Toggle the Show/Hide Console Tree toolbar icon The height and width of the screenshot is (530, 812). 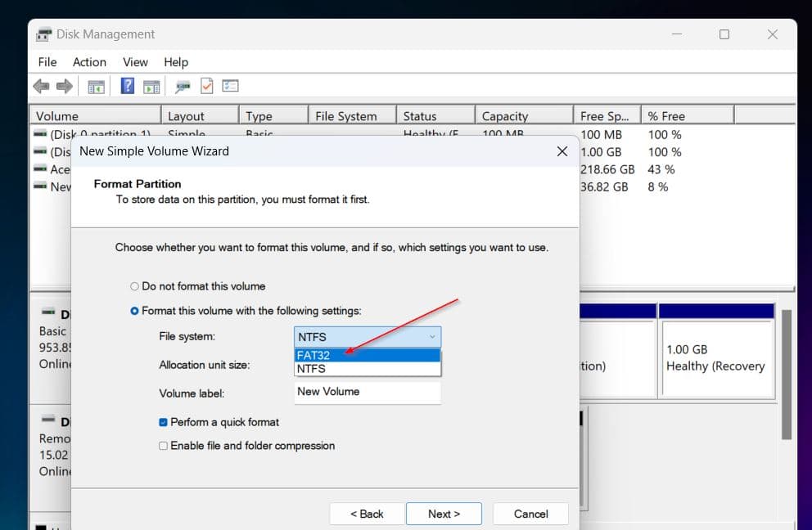point(96,85)
